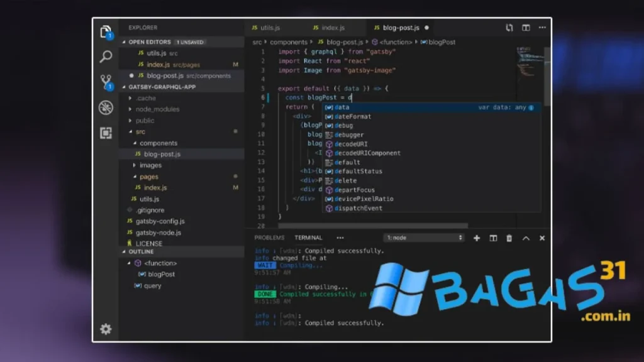The image size is (644, 362).
Task: Open the Extensions view
Action: [106, 133]
